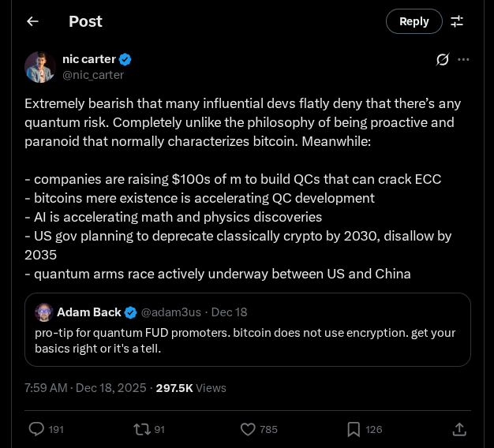Open the reply filter settings icon
Viewport: 494px width, 448px height.
coord(457,21)
